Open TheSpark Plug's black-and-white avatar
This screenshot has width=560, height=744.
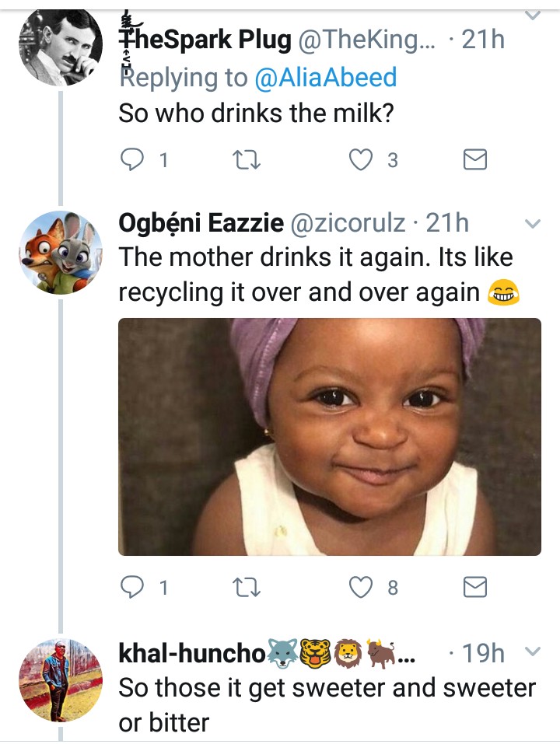[60, 48]
